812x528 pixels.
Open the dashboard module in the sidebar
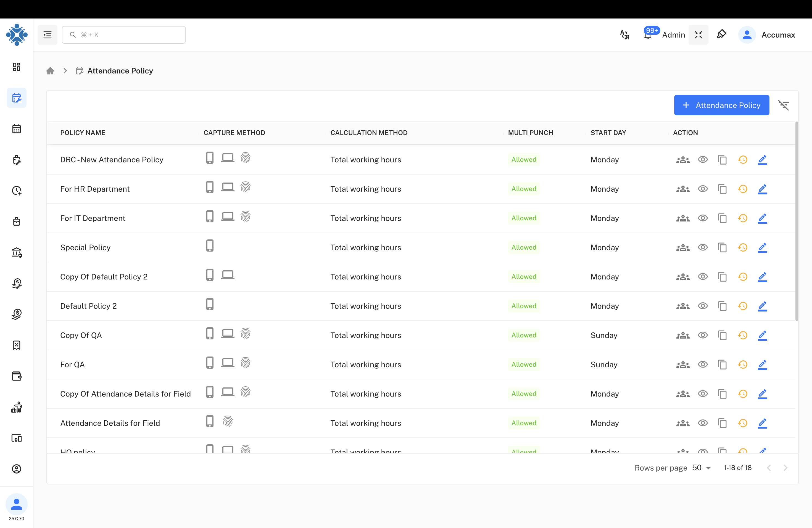[16, 67]
